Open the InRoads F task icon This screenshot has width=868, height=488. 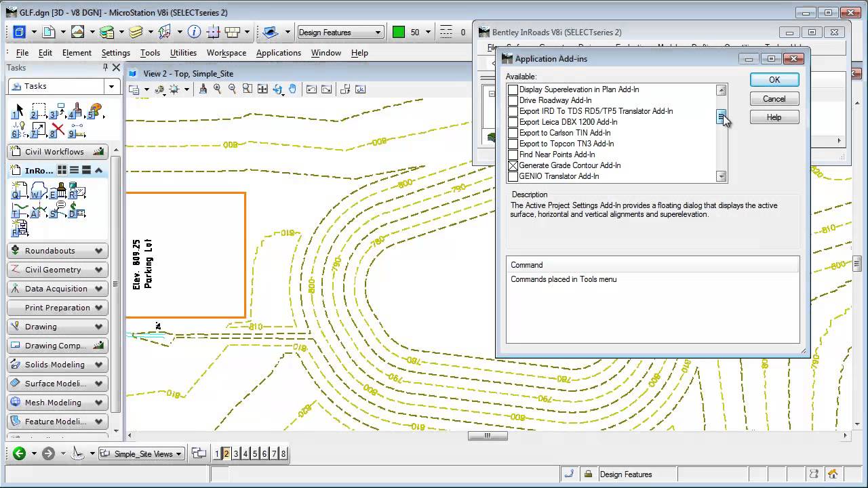coord(19,229)
